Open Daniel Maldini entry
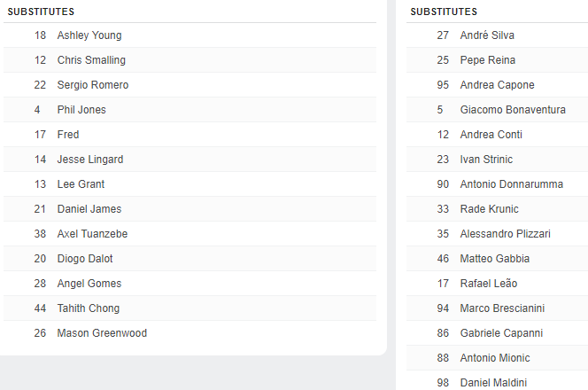Image resolution: width=588 pixels, height=390 pixels. (x=491, y=383)
